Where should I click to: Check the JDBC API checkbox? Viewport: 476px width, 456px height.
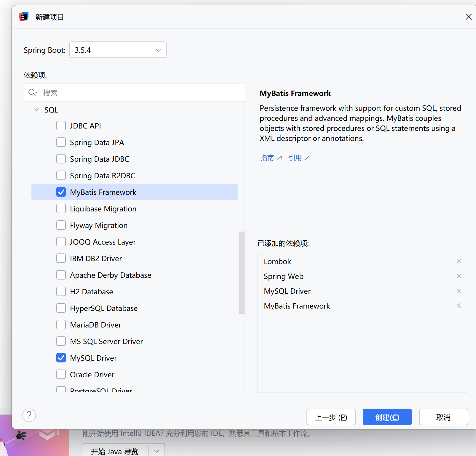pyautogui.click(x=61, y=126)
